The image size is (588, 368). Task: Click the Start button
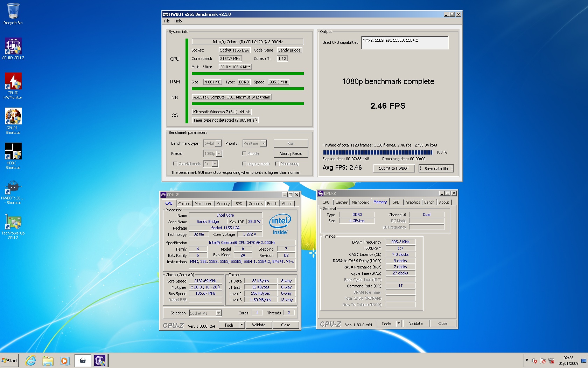(10, 360)
